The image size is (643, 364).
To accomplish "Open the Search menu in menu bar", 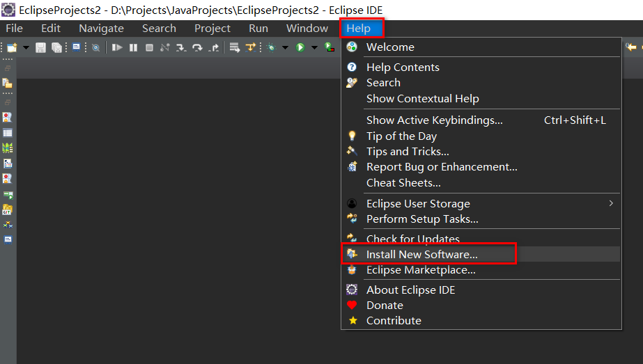I will click(159, 29).
